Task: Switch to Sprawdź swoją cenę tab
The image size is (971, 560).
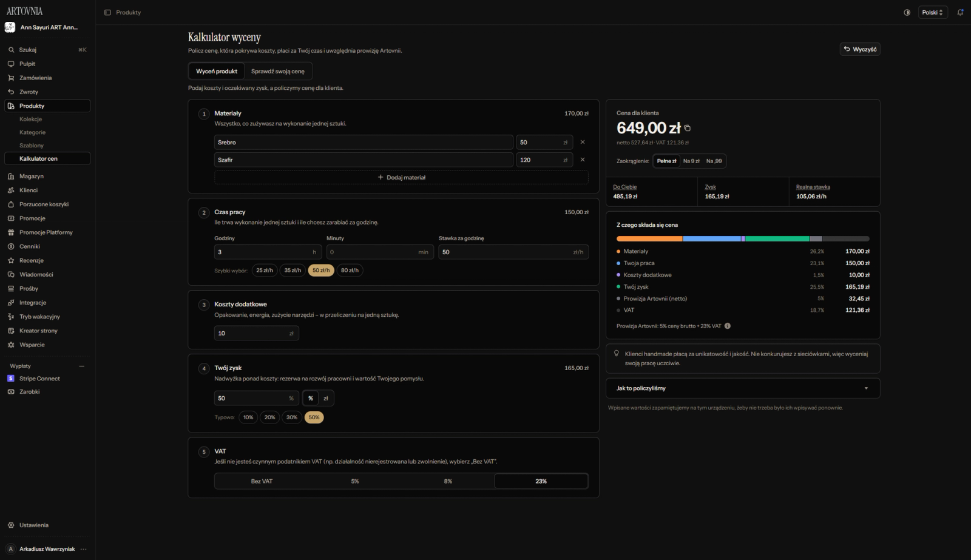Action: pyautogui.click(x=278, y=71)
